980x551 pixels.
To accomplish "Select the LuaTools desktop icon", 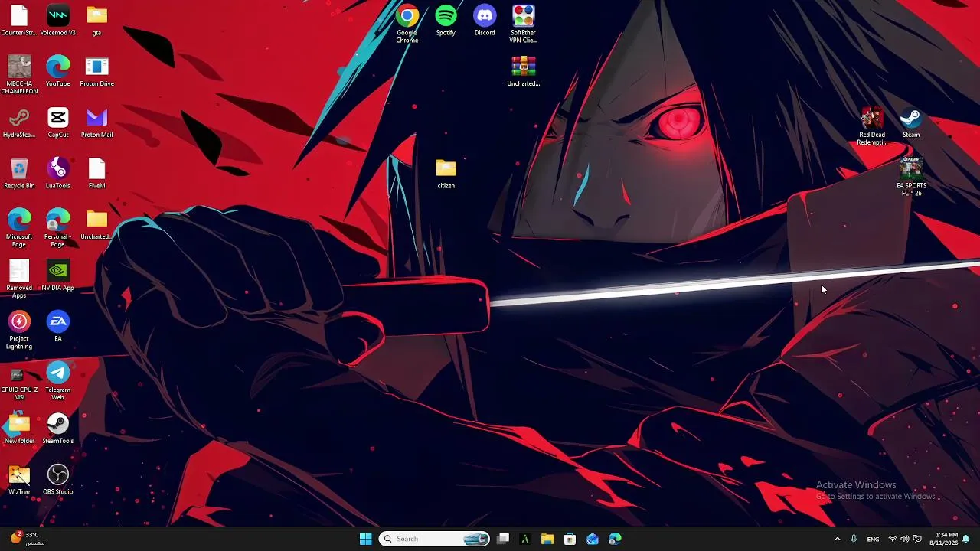I will (x=58, y=174).
